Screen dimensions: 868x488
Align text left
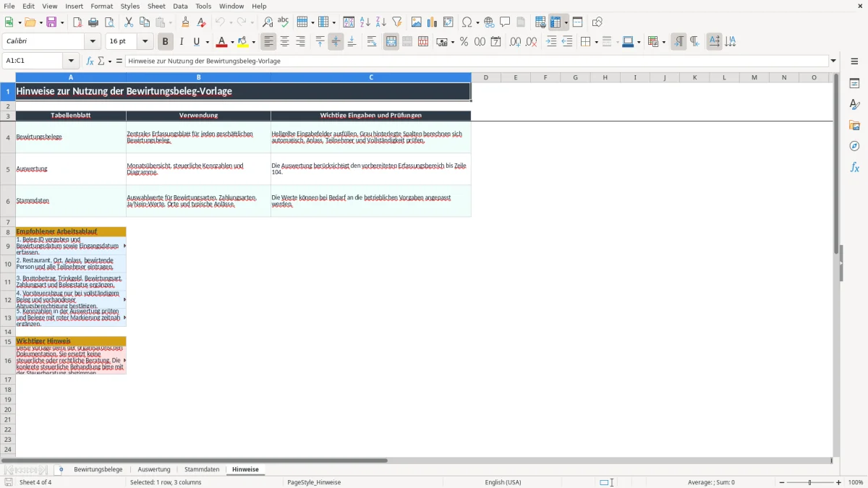268,42
